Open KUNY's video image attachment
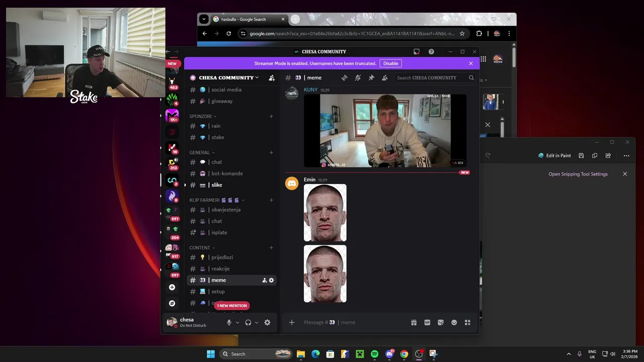The height and width of the screenshot is (362, 644). 385,131
